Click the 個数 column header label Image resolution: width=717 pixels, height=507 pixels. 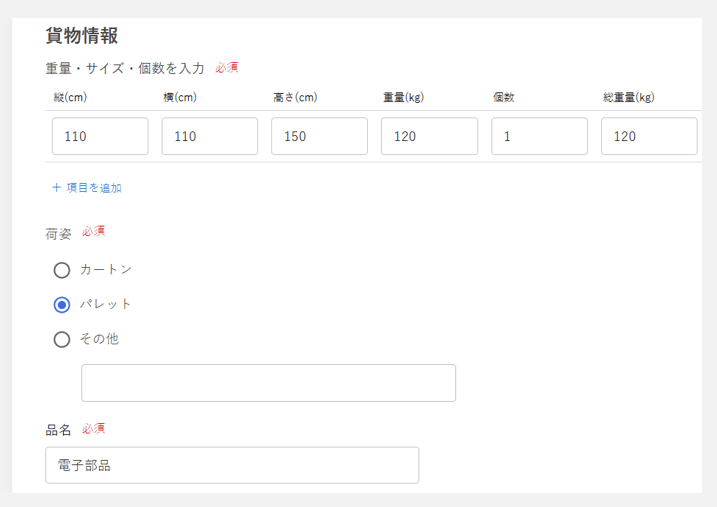pos(503,98)
